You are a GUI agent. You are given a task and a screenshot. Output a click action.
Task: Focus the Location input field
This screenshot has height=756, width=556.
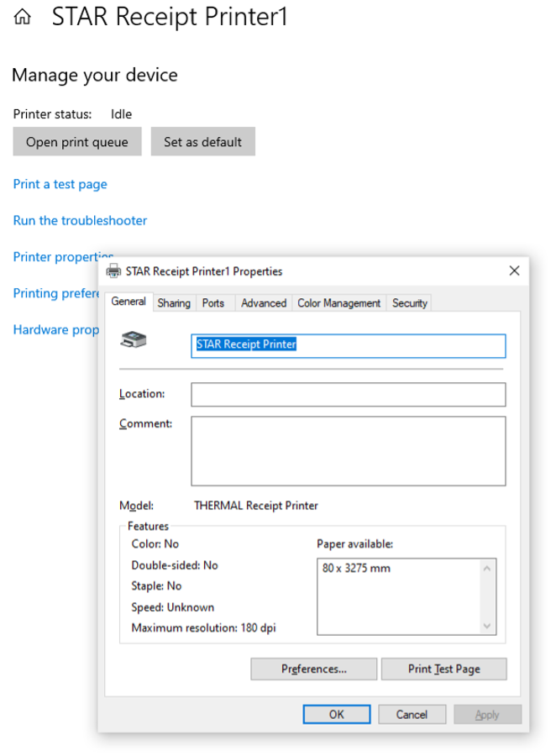tap(348, 394)
